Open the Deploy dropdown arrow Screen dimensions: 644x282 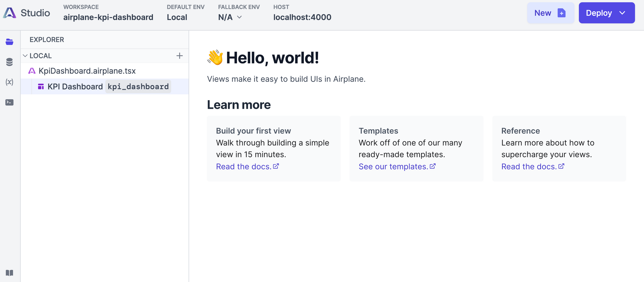click(x=622, y=13)
